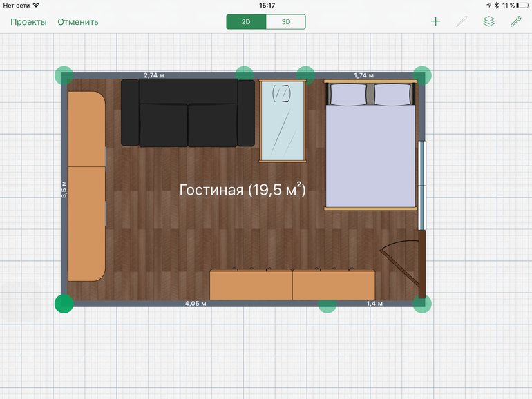Select the eyedropper tool in the toolbar

462,21
